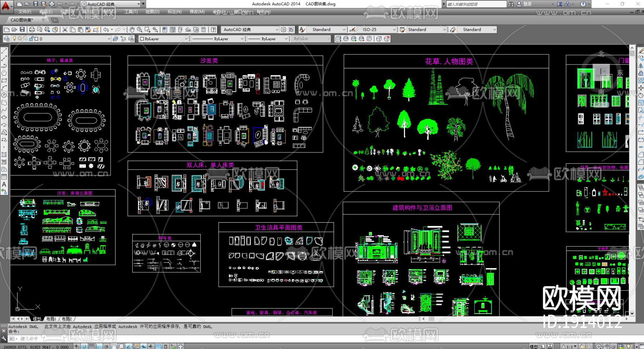This screenshot has width=644, height=349.
Task: Toggle grid display in status bar
Action: [91, 346]
